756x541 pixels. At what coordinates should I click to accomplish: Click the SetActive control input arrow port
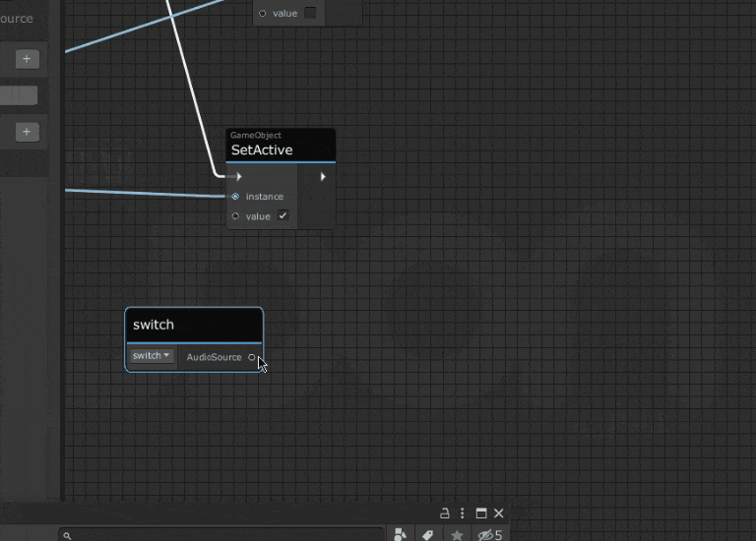pyautogui.click(x=238, y=177)
